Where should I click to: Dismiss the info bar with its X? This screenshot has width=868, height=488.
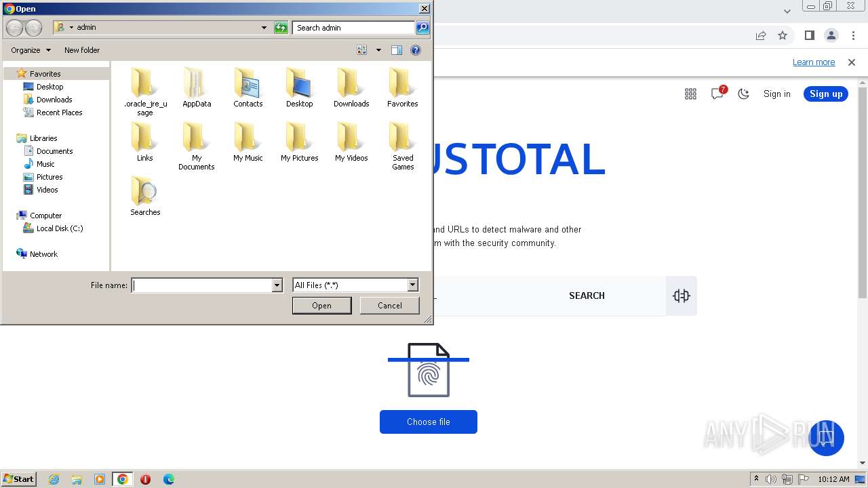852,62
